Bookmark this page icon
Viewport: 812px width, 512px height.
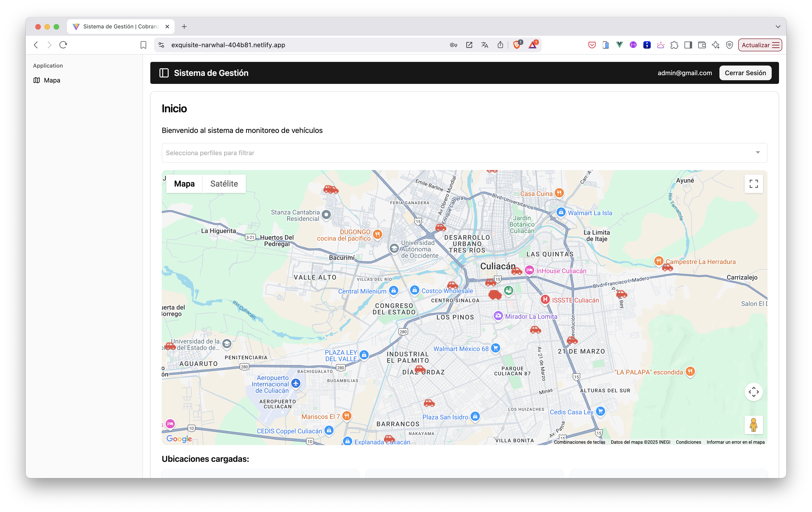coord(143,45)
